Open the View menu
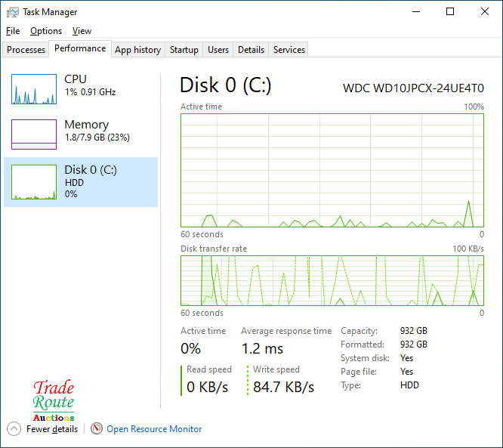The image size is (503, 448). [82, 31]
